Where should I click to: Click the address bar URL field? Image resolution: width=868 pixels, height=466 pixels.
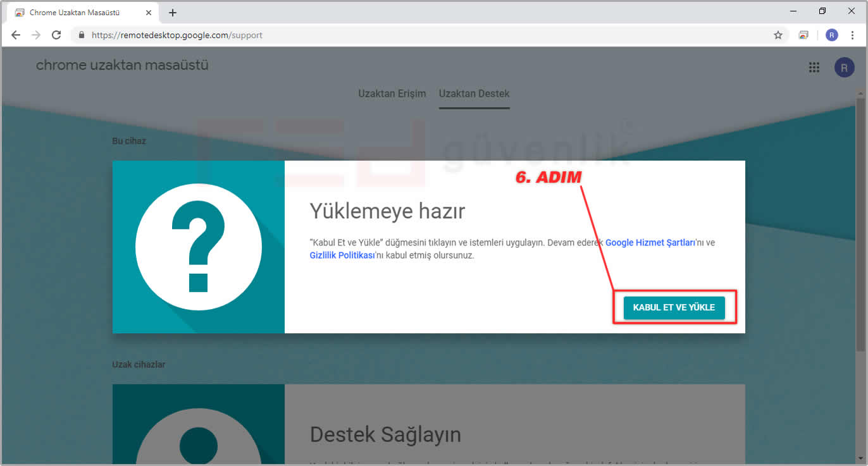tap(430, 35)
